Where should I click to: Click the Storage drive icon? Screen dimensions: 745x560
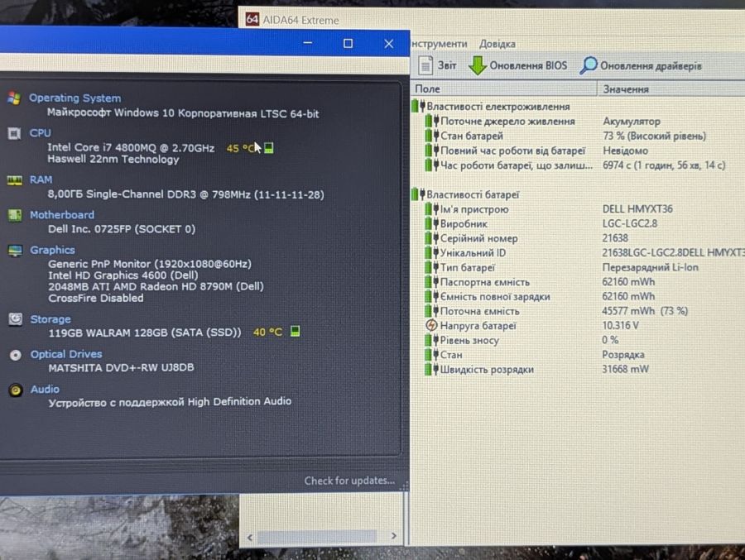tap(15, 319)
